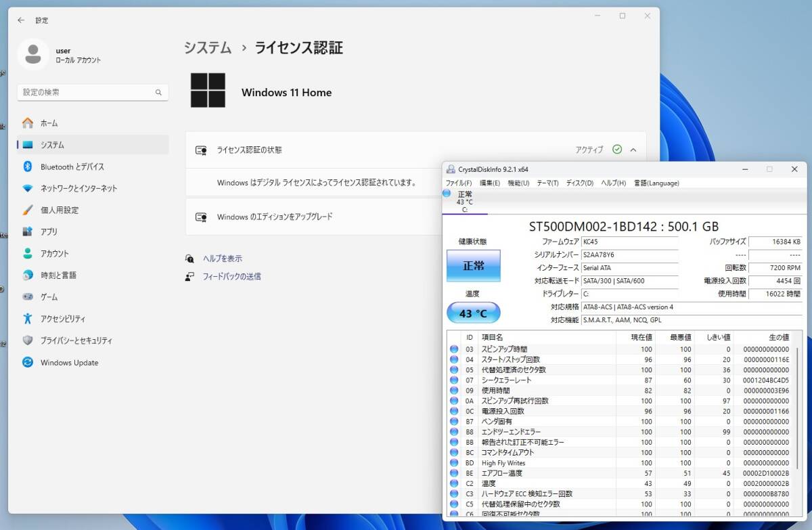
Task: Click the back arrow in Settings window
Action: pos(21,20)
